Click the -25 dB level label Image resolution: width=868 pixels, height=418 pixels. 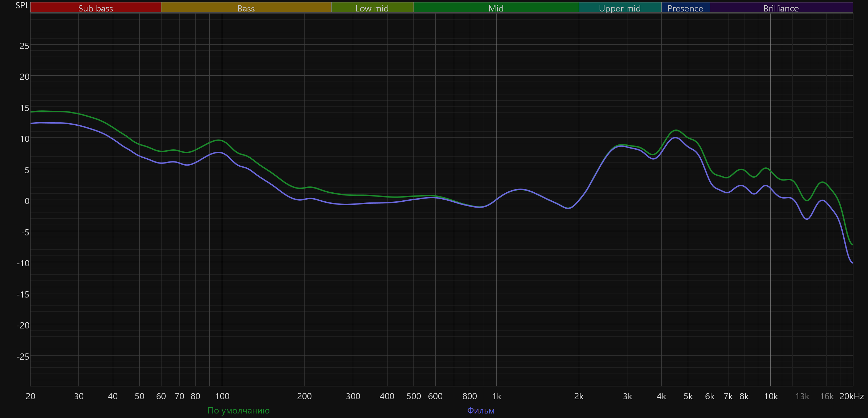[x=23, y=357]
